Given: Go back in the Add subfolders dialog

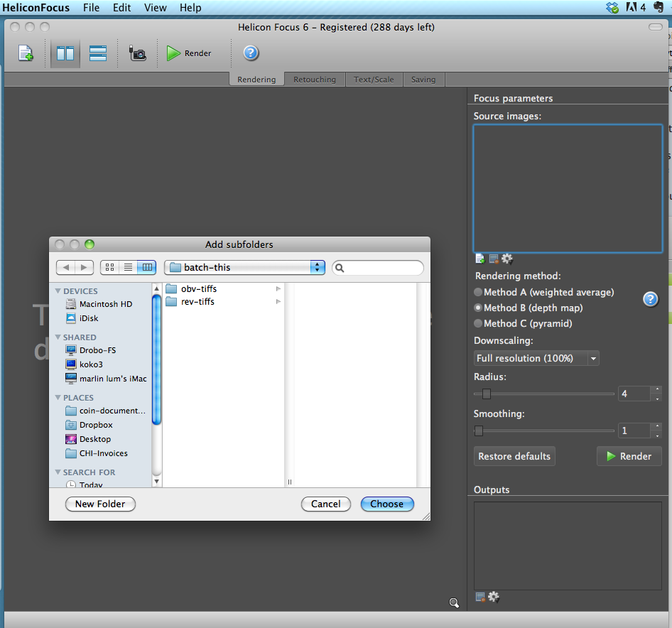Looking at the screenshot, I should tap(65, 268).
